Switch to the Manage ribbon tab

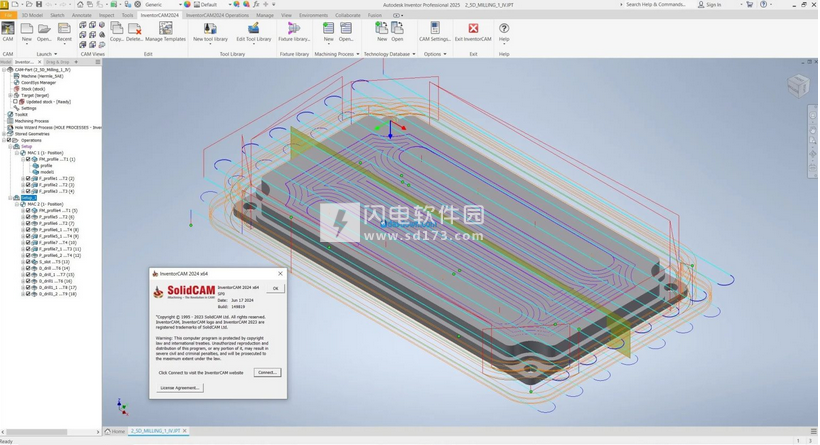coord(265,15)
